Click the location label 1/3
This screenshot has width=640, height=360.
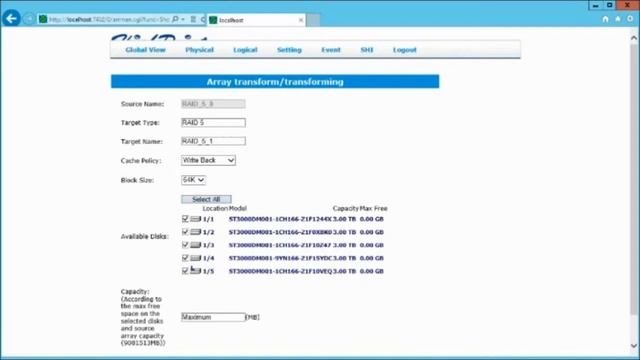coord(209,245)
